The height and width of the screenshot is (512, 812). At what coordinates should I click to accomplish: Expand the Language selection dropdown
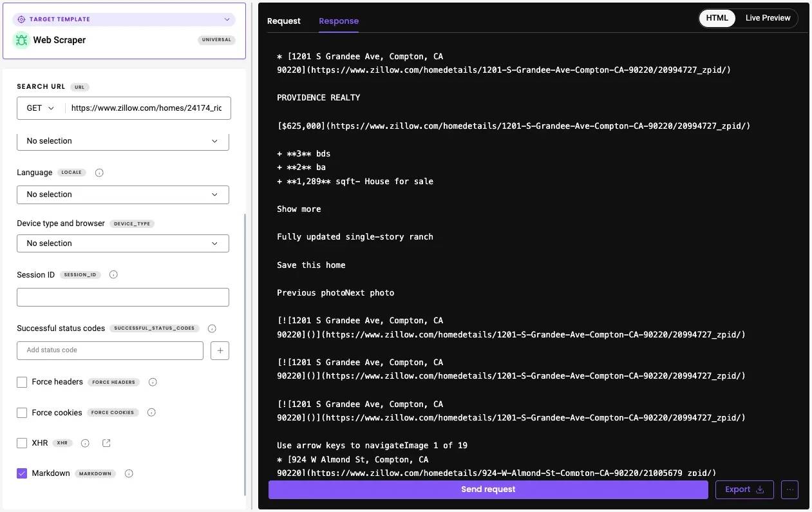[122, 194]
